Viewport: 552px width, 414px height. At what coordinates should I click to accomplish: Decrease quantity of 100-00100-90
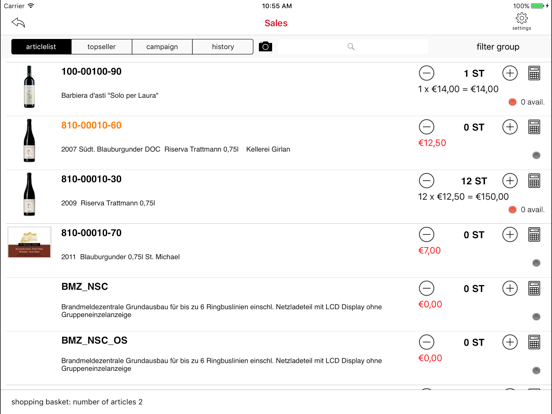pyautogui.click(x=426, y=73)
